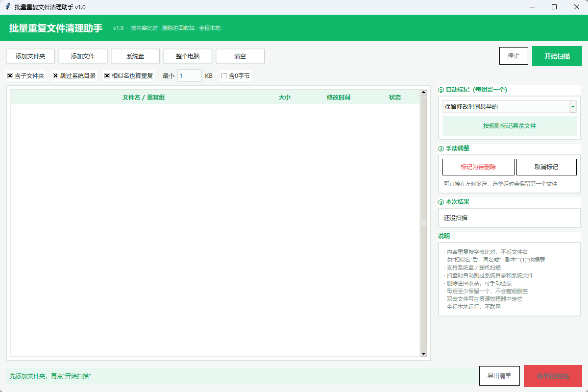
Task: Click 标记为待删除 button
Action: (478, 167)
